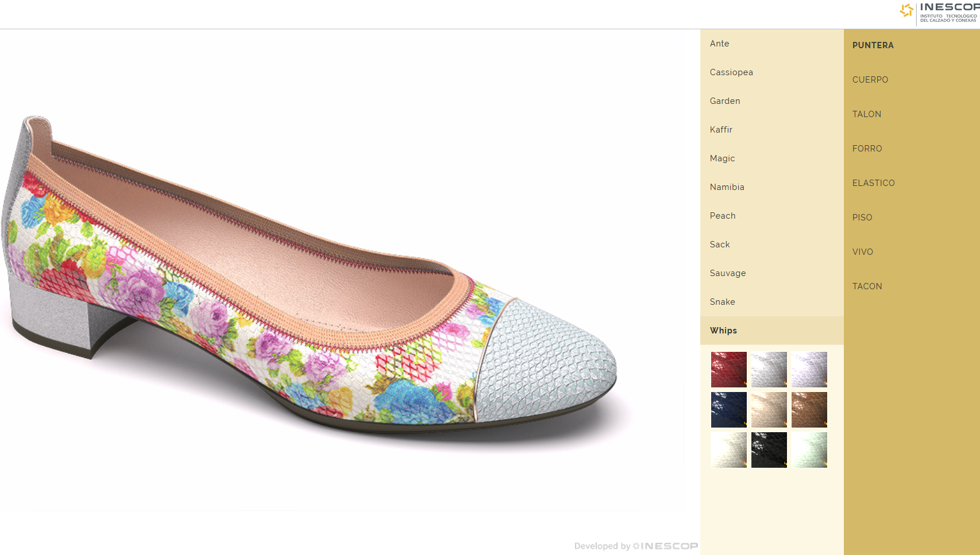The width and height of the screenshot is (980, 555).
Task: Expand the Garden material list
Action: [725, 101]
